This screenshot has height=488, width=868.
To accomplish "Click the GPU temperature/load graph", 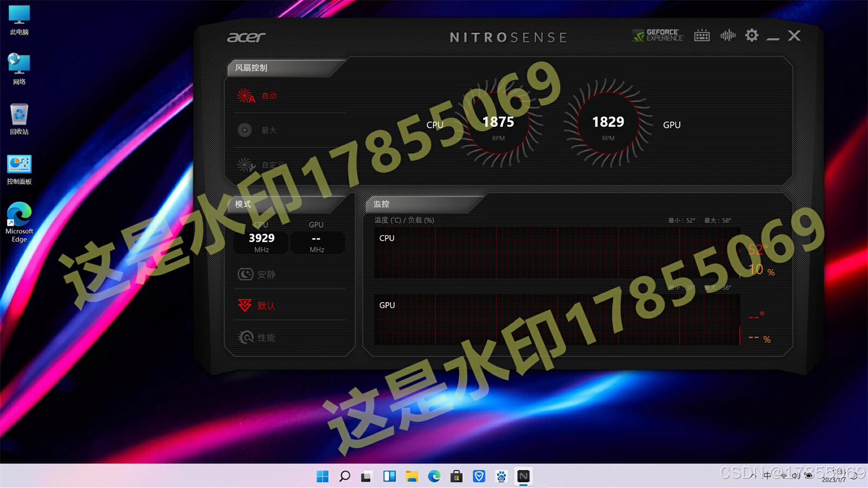I will tap(557, 319).
